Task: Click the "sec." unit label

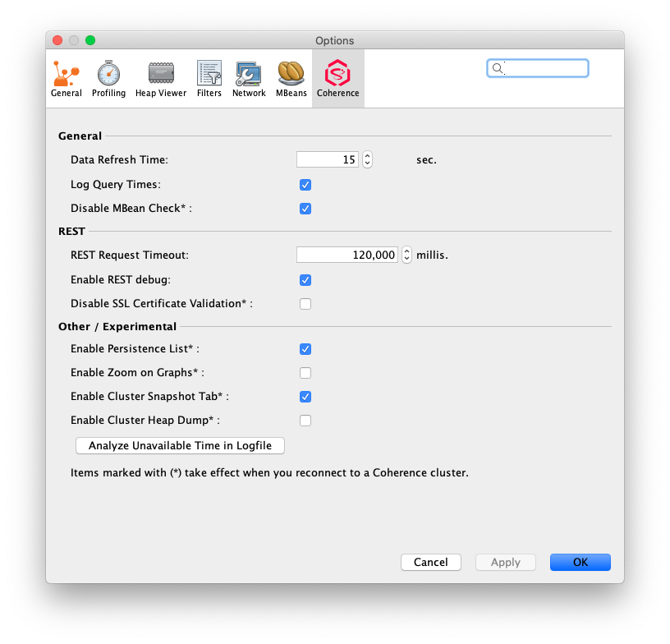Action: coord(426,160)
